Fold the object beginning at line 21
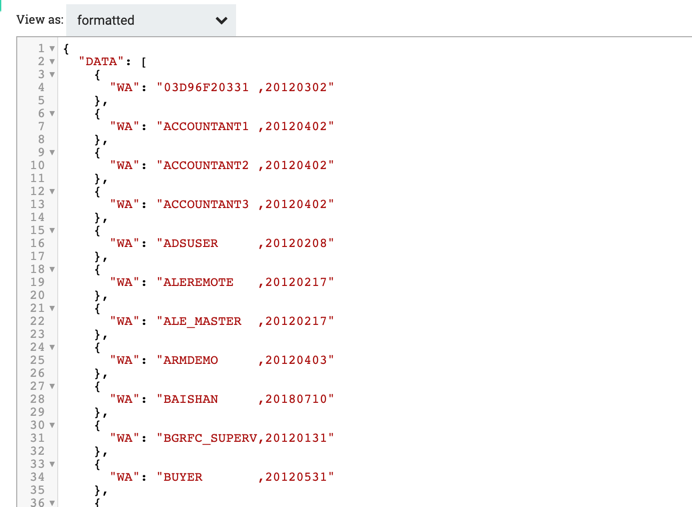The height and width of the screenshot is (507, 692). [52, 309]
